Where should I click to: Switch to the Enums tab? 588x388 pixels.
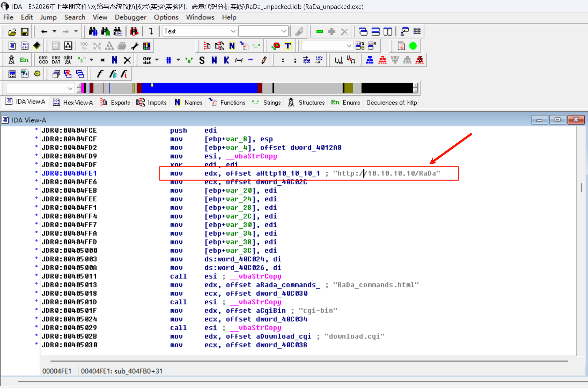345,102
